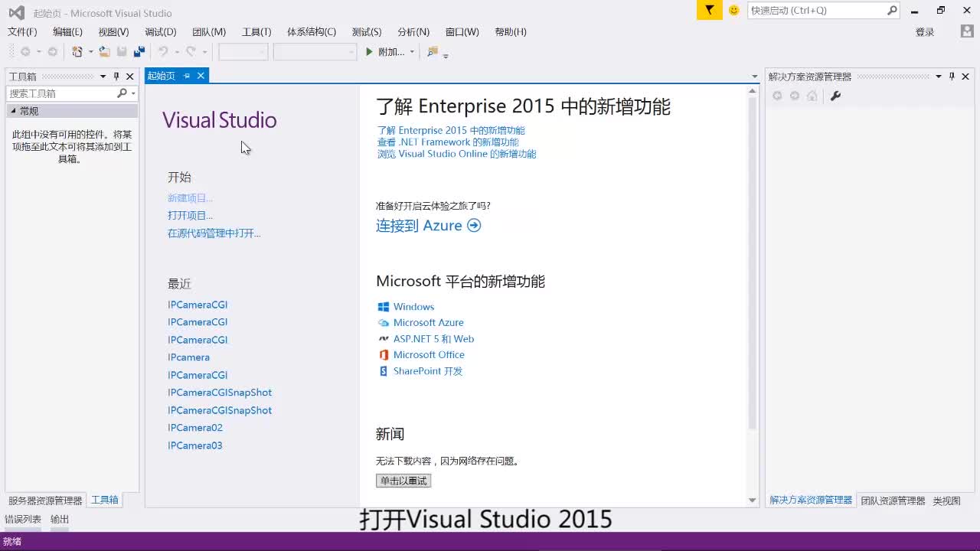
Task: Click the 单击以重试 button
Action: pos(403,481)
